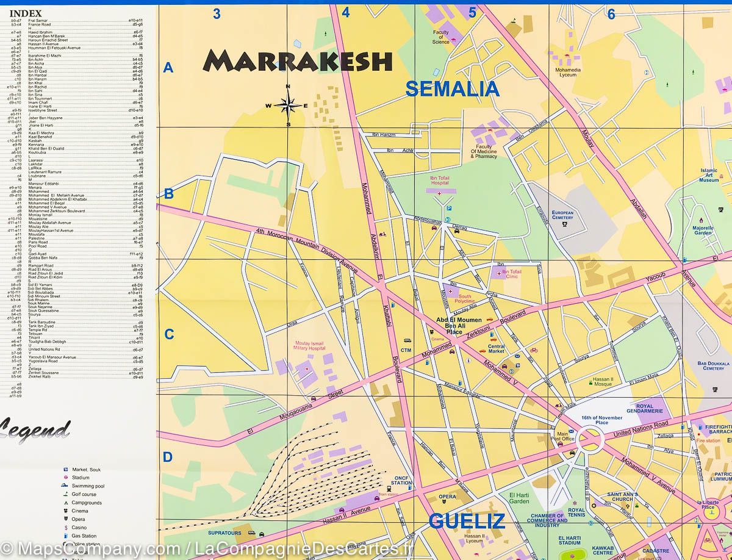Select the Campgrounds legend icon

click(x=65, y=503)
